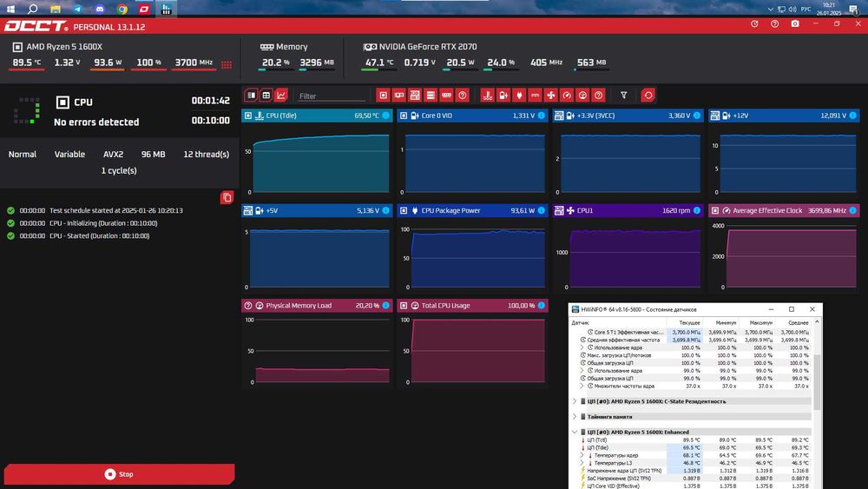This screenshot has width=868, height=489.
Task: Toggle the power plug sensor type filter
Action: [519, 96]
